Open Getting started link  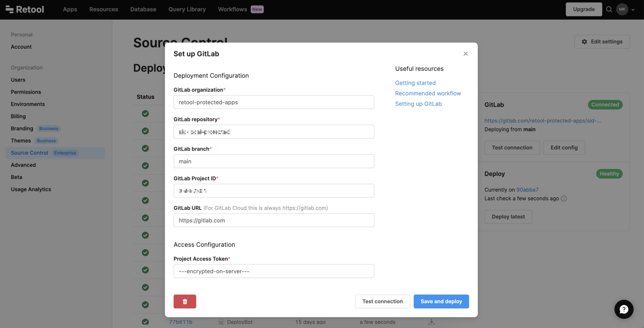click(415, 83)
